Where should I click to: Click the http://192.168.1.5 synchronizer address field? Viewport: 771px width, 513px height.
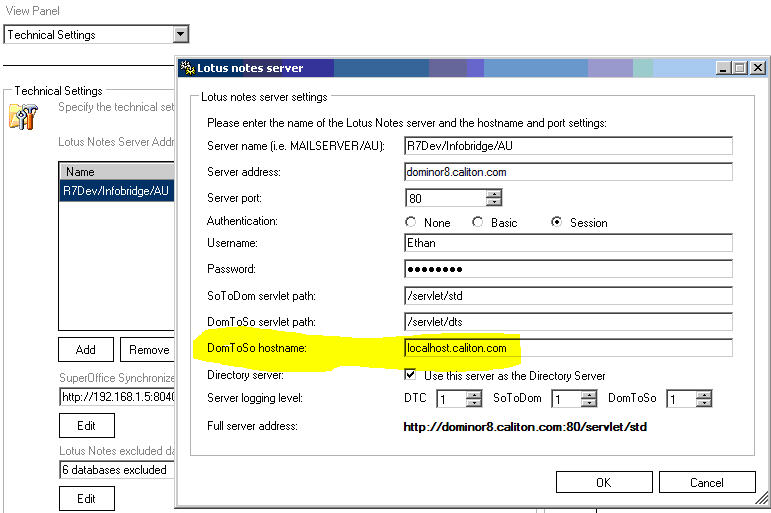click(x=118, y=396)
